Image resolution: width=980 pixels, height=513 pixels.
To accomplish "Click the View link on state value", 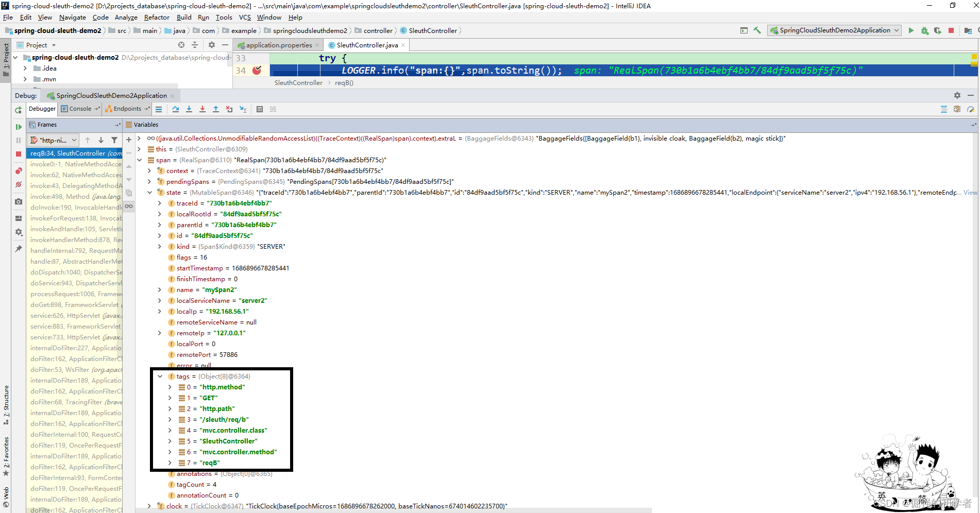I will pyautogui.click(x=970, y=192).
